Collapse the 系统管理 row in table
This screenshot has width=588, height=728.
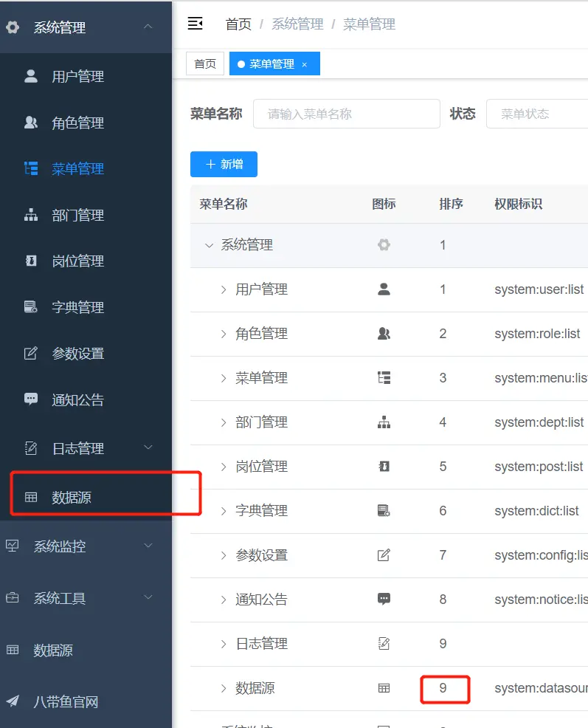[209, 245]
